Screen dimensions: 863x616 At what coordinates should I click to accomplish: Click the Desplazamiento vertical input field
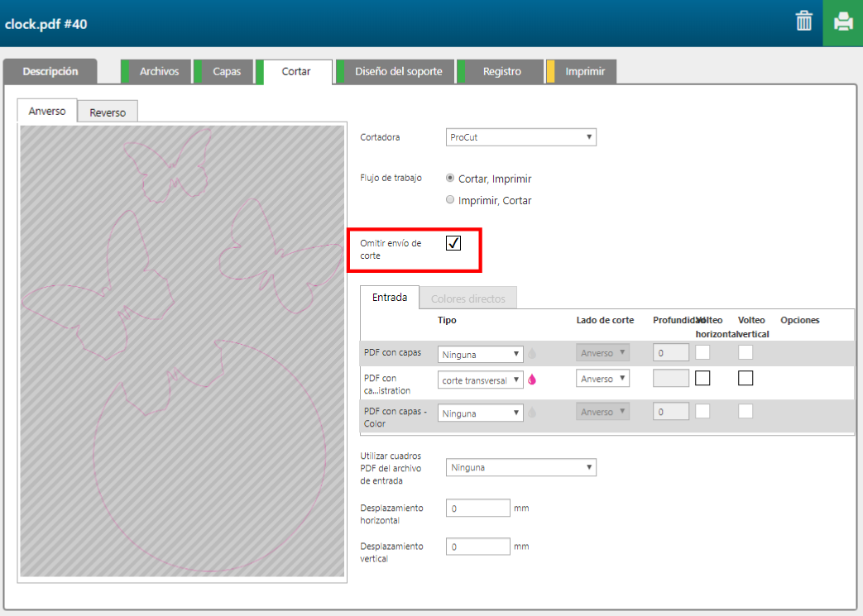478,547
